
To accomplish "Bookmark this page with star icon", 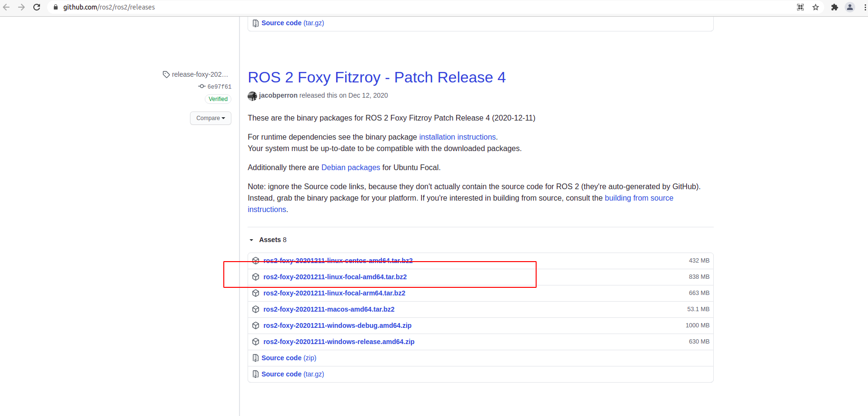I will (x=816, y=7).
